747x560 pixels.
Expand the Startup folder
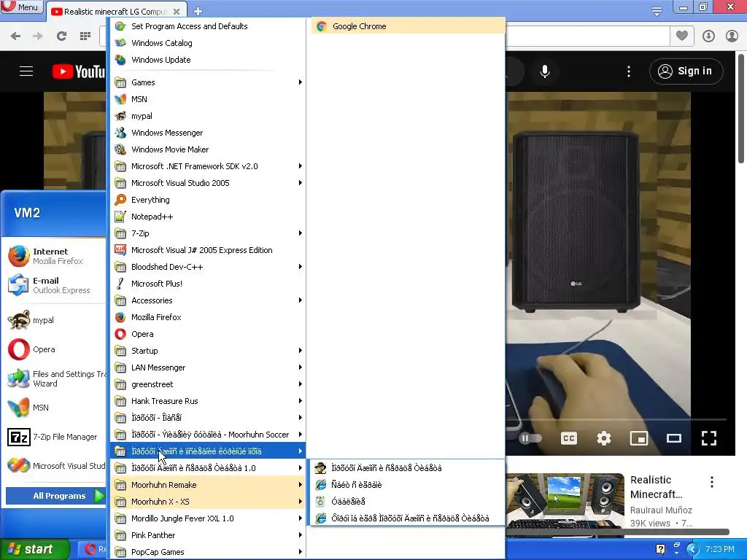point(208,351)
